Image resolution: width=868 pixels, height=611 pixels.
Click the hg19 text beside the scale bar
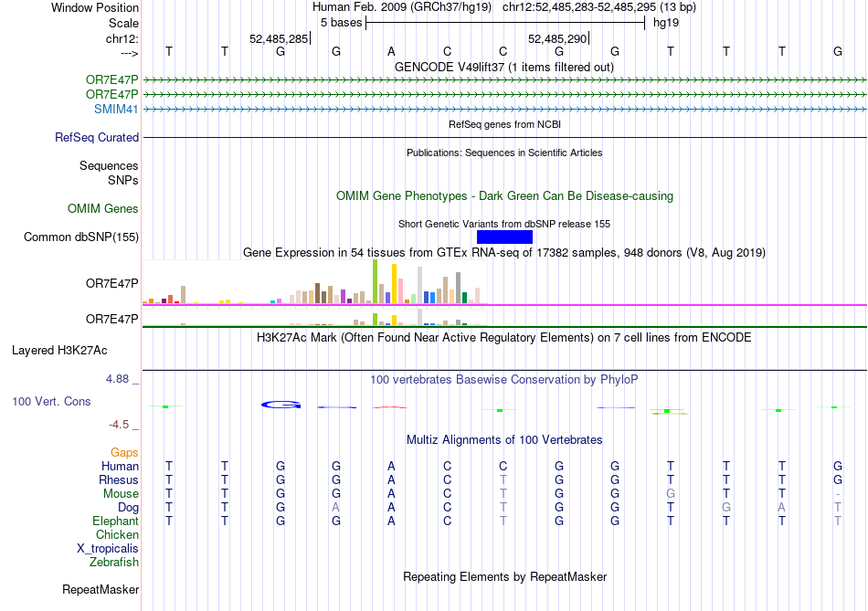666,23
